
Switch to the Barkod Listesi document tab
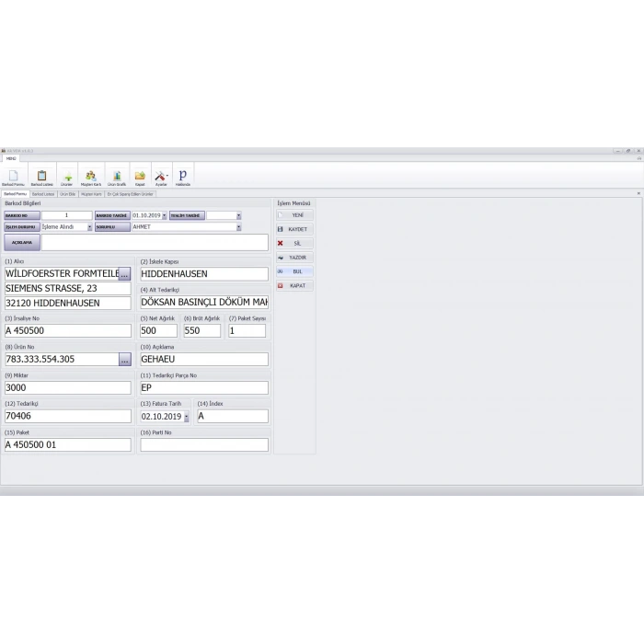point(43,194)
